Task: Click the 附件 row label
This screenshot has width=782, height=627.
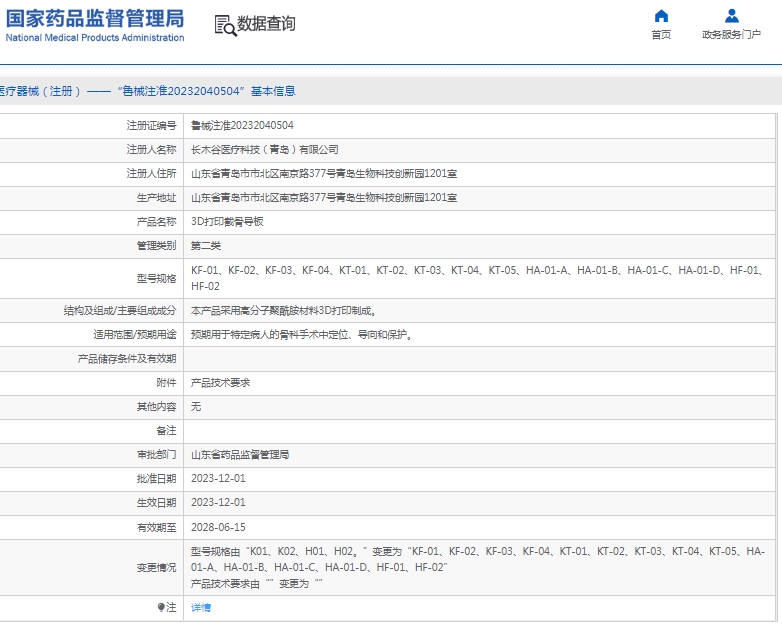Action: (166, 383)
